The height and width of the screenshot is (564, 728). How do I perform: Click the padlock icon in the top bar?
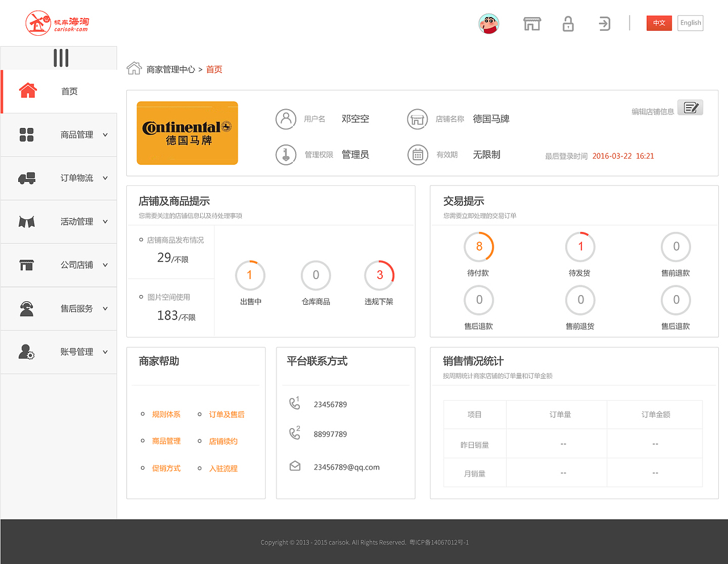click(x=568, y=23)
